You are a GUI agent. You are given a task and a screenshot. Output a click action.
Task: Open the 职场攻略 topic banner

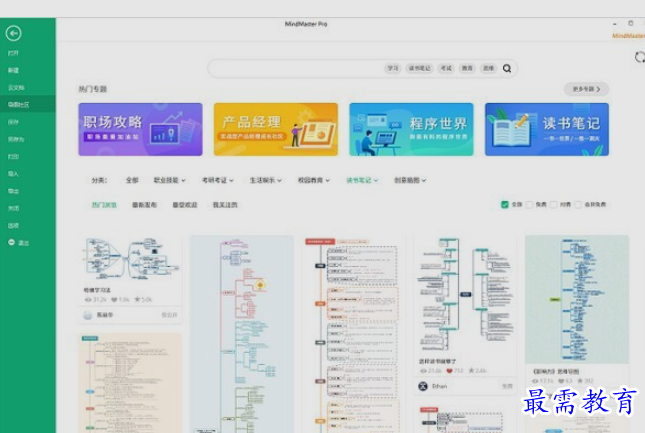pyautogui.click(x=140, y=130)
